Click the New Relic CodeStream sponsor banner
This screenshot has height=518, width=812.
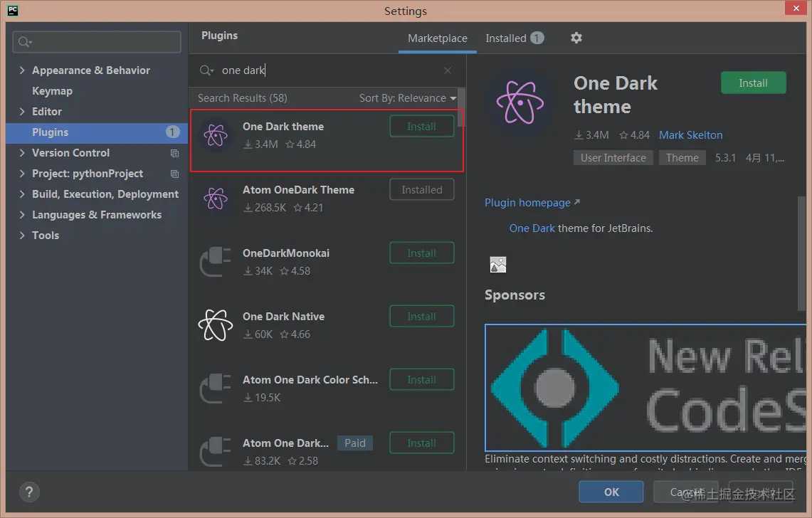645,388
